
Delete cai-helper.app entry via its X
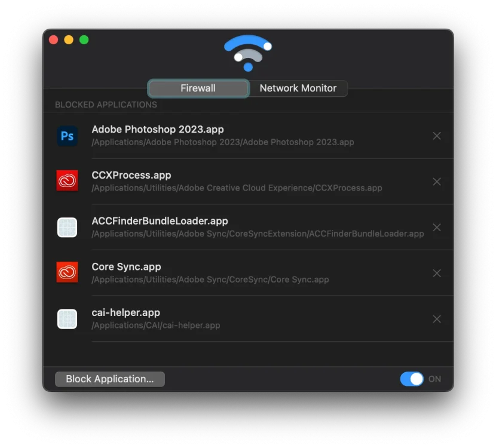(x=437, y=319)
